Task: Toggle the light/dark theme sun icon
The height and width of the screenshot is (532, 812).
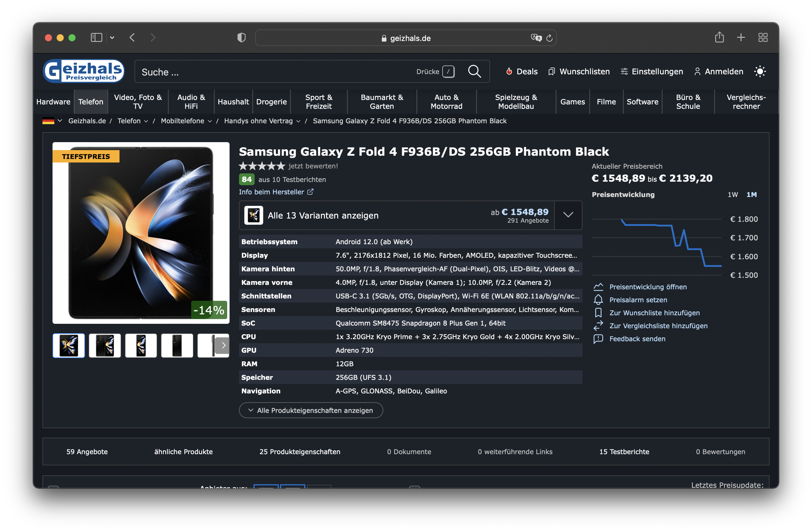Action: (x=760, y=72)
